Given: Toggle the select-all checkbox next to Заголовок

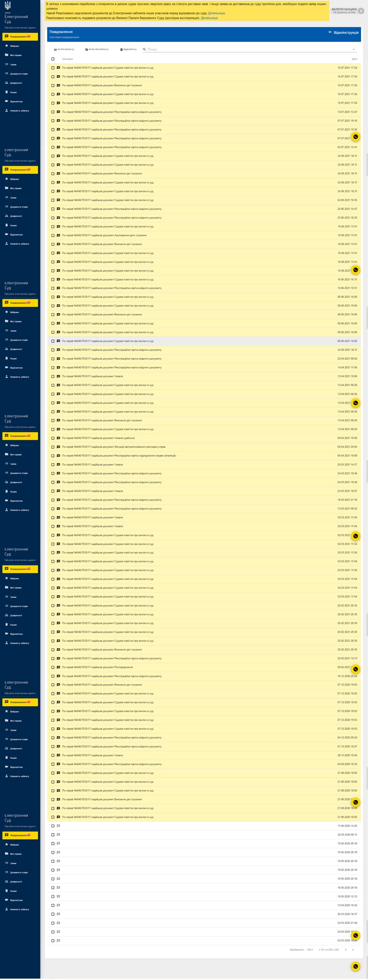Looking at the screenshot, I should pyautogui.click(x=53, y=59).
